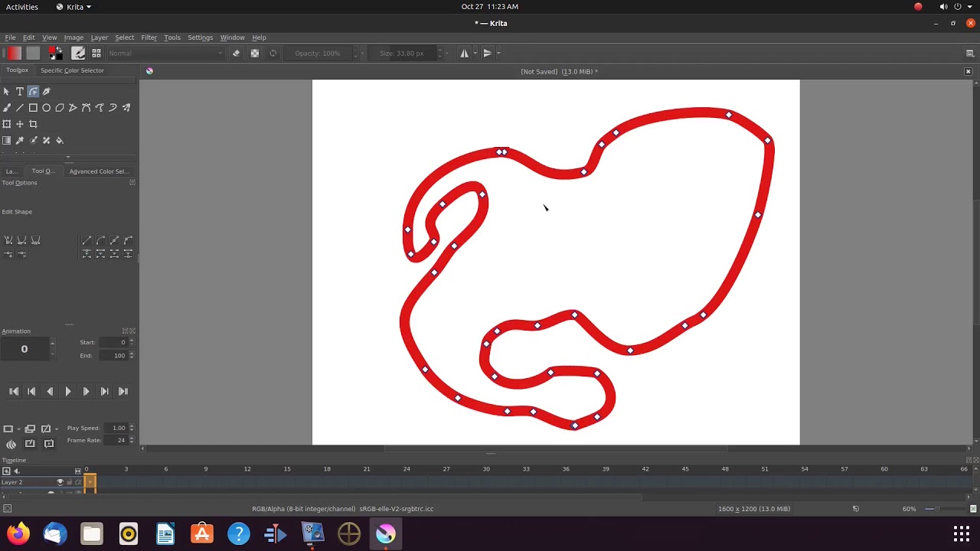This screenshot has height=551, width=980.
Task: Add a new layer in timeline
Action: (6, 471)
